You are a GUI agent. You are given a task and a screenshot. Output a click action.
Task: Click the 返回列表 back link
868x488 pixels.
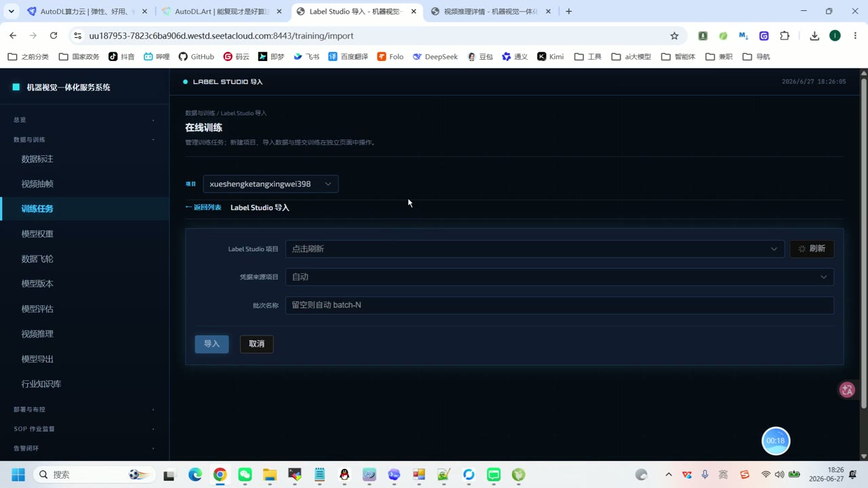(x=203, y=207)
